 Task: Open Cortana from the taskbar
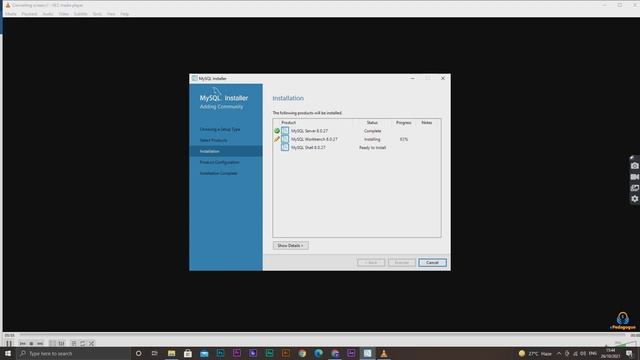[138, 353]
